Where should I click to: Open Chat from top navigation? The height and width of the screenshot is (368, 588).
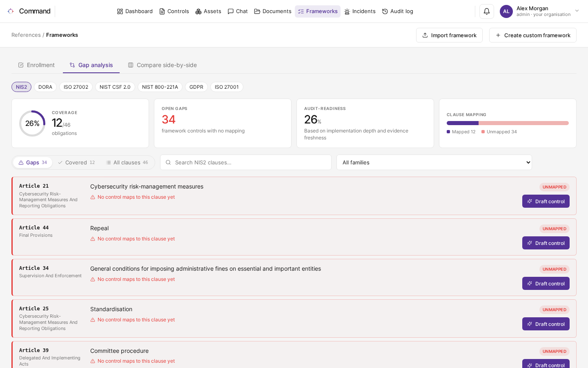[x=238, y=11]
